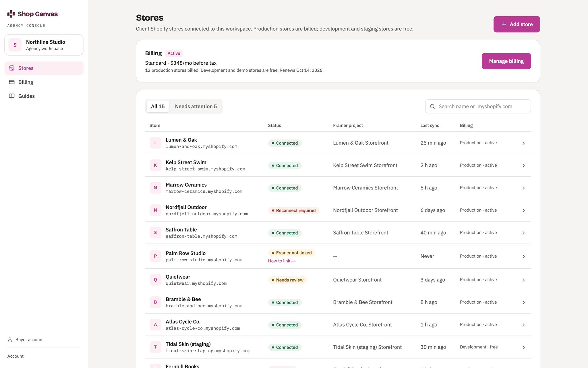Click the Needs review status badge

pos(287,280)
